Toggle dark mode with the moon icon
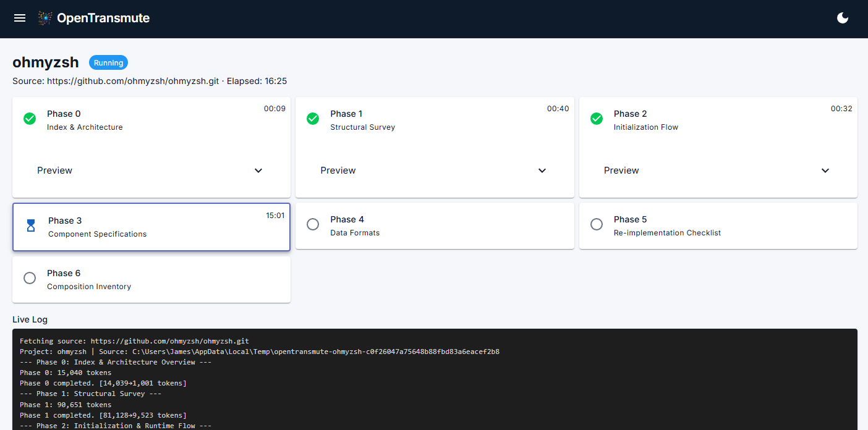Screen dimensions: 868x430 [x=843, y=18]
